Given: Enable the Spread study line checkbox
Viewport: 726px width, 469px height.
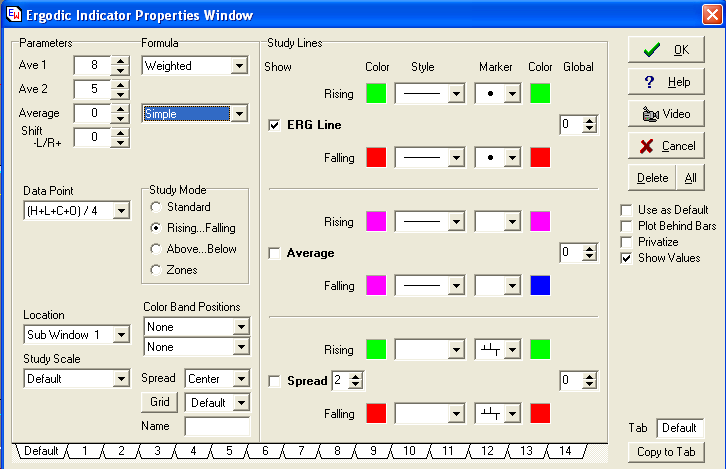Looking at the screenshot, I should tap(274, 381).
